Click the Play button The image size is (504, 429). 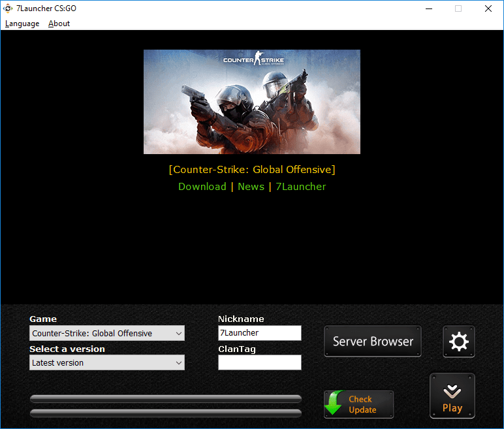click(x=452, y=396)
